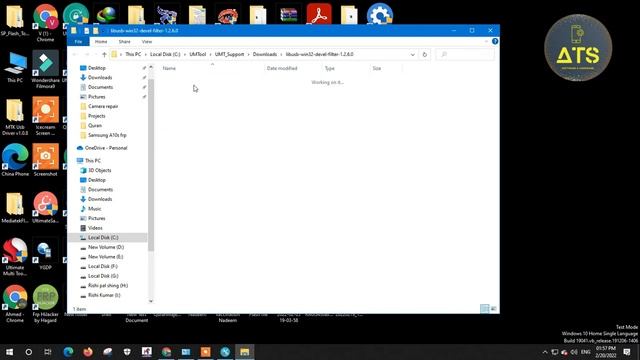Select OneDrive - Personal in navigation pane
640x360 pixels.
(106, 148)
